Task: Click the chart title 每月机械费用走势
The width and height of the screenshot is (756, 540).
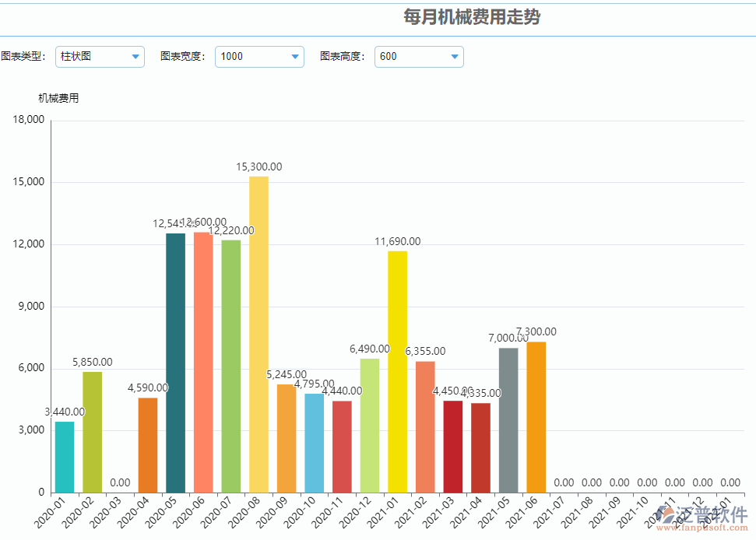Action: tap(470, 17)
